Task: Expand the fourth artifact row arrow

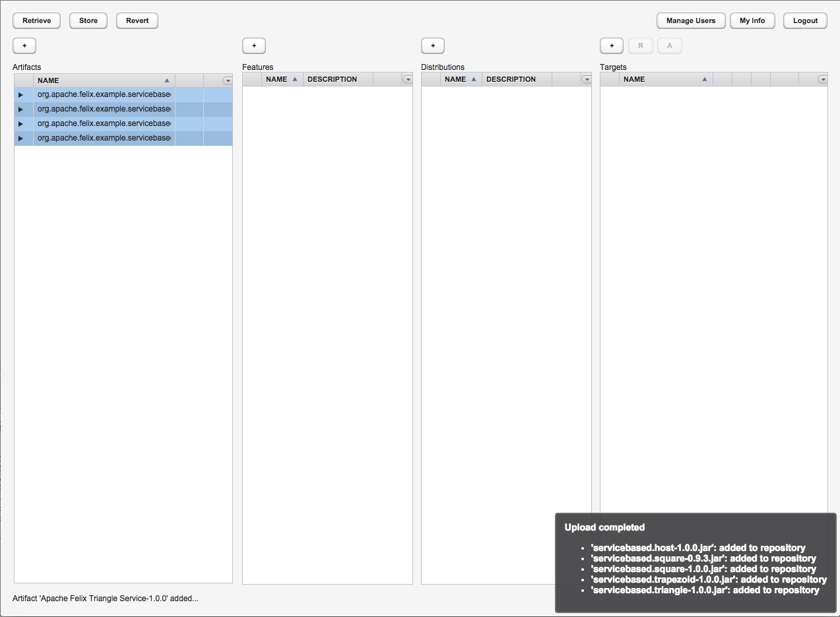Action: (20, 139)
